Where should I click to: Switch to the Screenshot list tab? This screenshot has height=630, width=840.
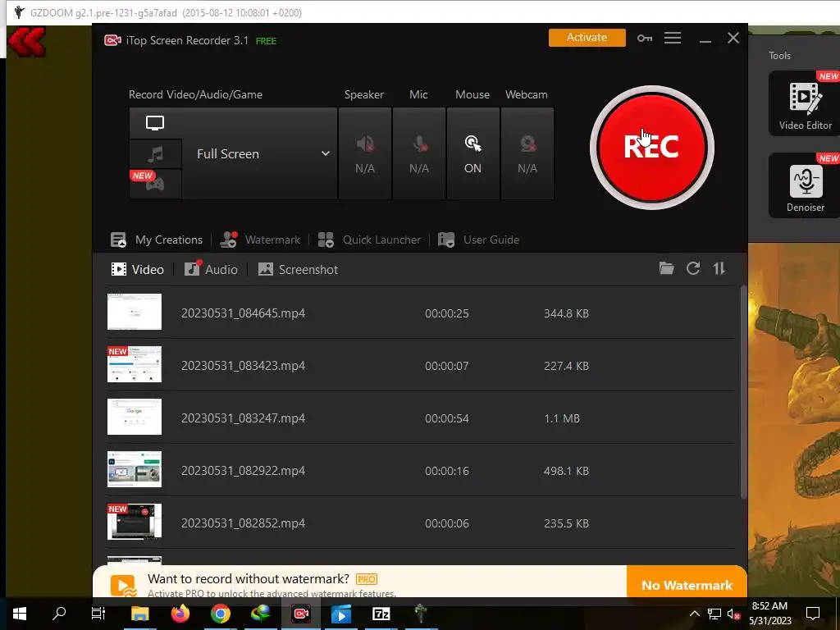(x=298, y=269)
